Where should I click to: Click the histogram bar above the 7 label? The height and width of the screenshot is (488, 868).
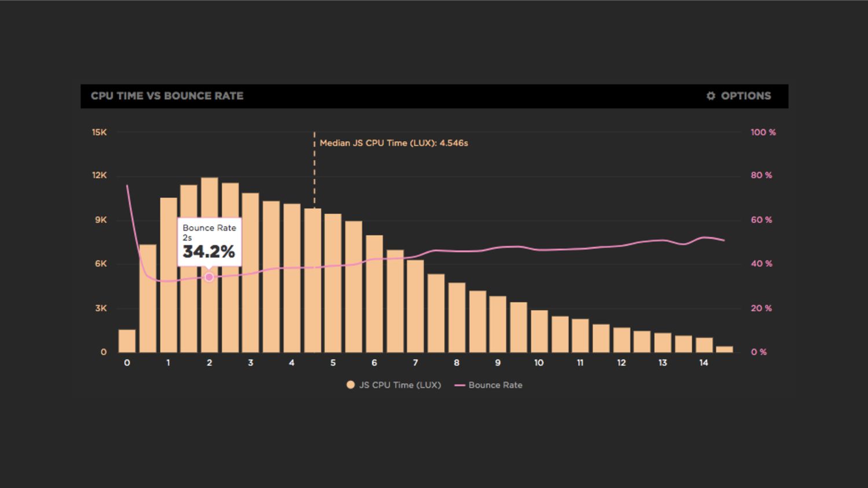point(415,306)
